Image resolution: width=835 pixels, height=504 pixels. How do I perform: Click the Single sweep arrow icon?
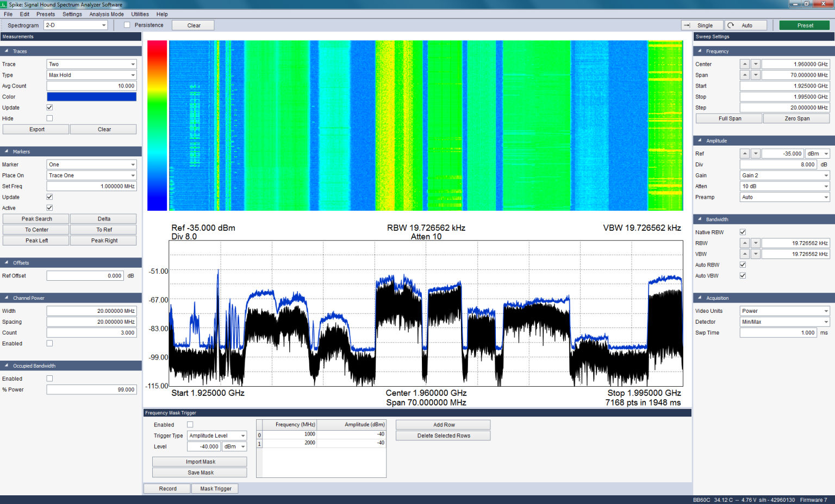687,26
